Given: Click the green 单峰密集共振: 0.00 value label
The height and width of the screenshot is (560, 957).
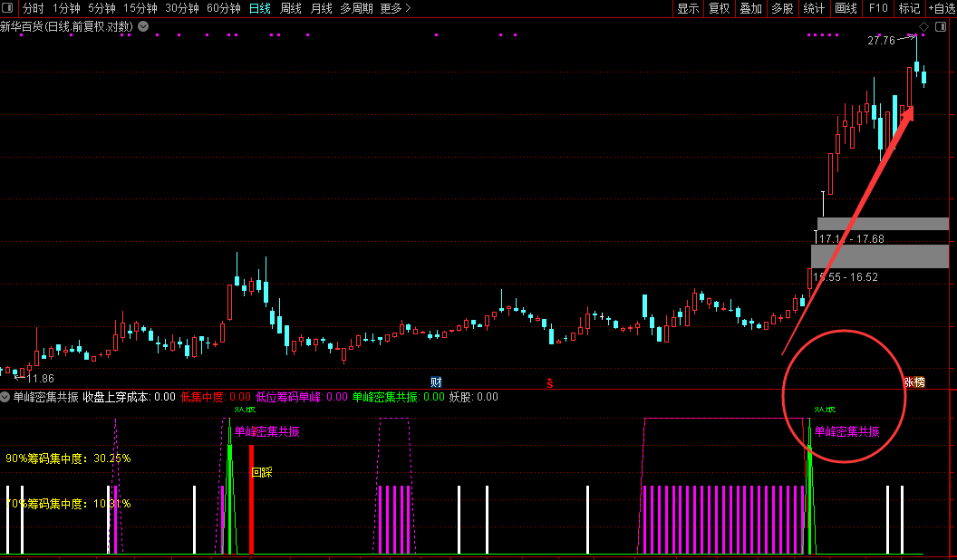Looking at the screenshot, I should click(x=399, y=397).
